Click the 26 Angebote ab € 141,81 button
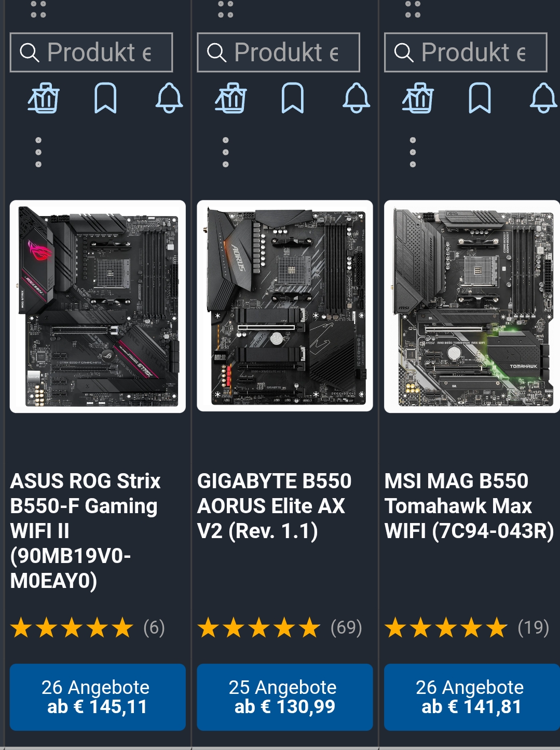The width and height of the screenshot is (560, 750). pos(472,697)
